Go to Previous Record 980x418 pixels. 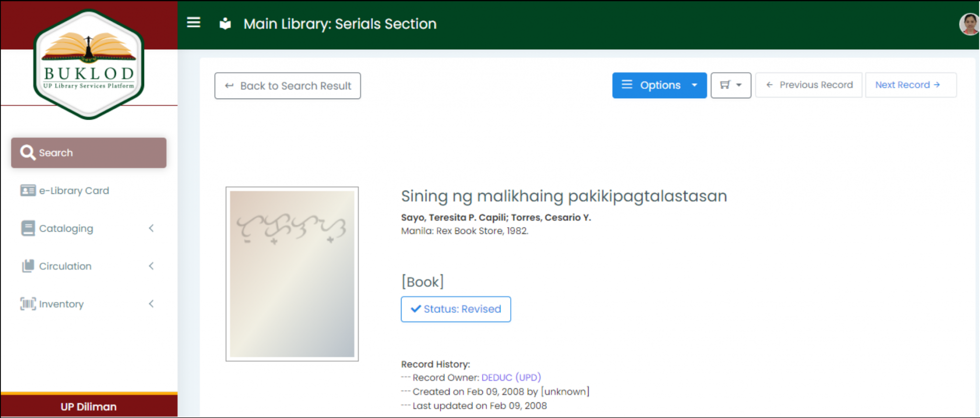pyautogui.click(x=809, y=85)
